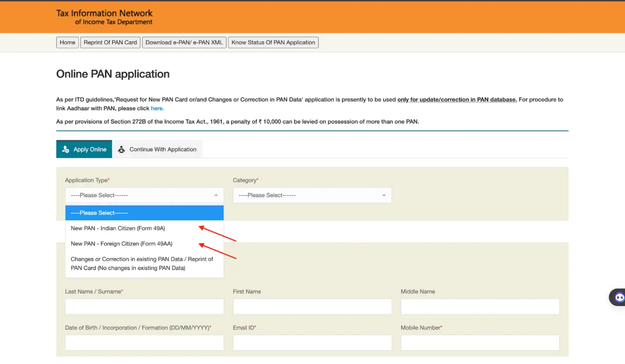Select Changes or Correction in existing PAN Data
The height and width of the screenshot is (364, 625).
[144, 264]
